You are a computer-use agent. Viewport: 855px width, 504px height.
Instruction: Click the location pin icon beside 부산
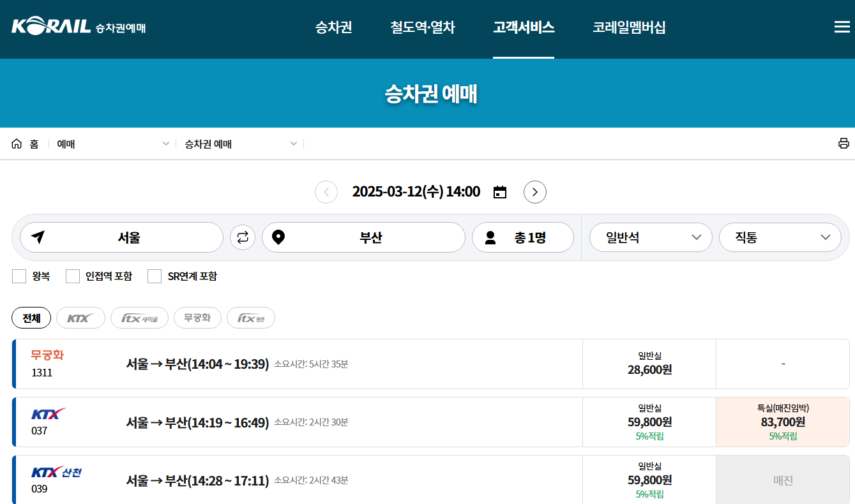click(x=278, y=237)
